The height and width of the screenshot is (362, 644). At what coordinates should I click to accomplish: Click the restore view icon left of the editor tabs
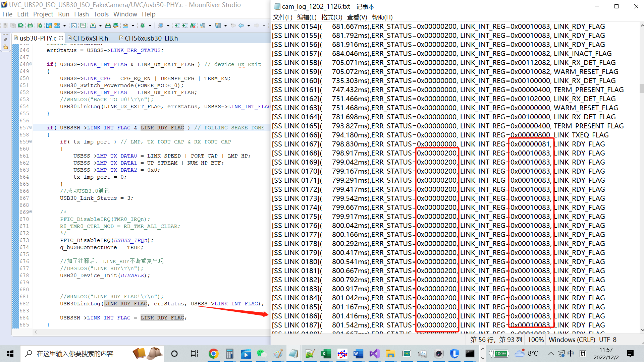pos(5,39)
